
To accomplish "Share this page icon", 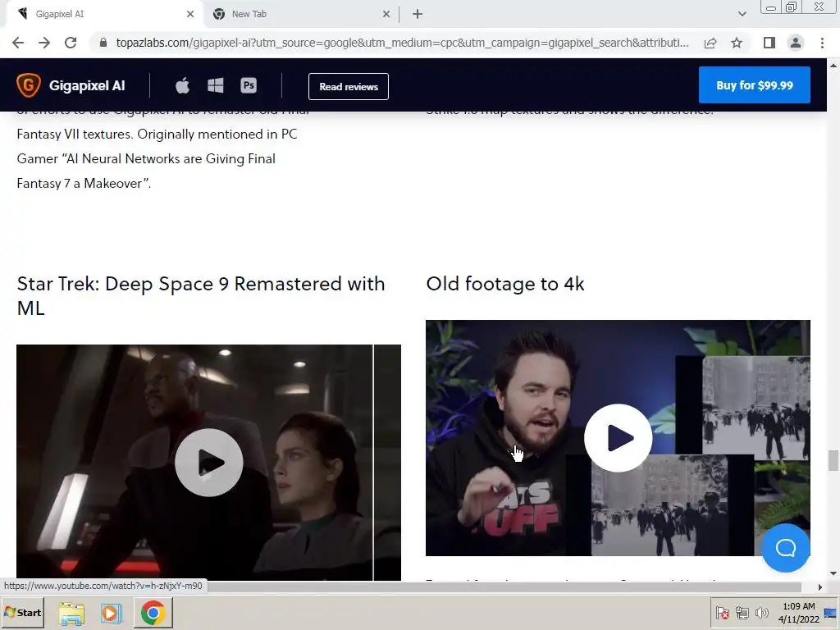I will [710, 43].
